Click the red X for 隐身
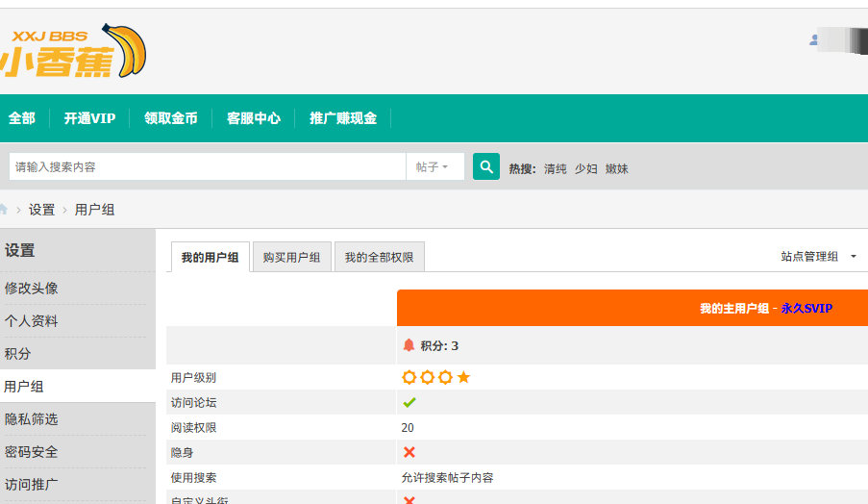 pyautogui.click(x=409, y=452)
